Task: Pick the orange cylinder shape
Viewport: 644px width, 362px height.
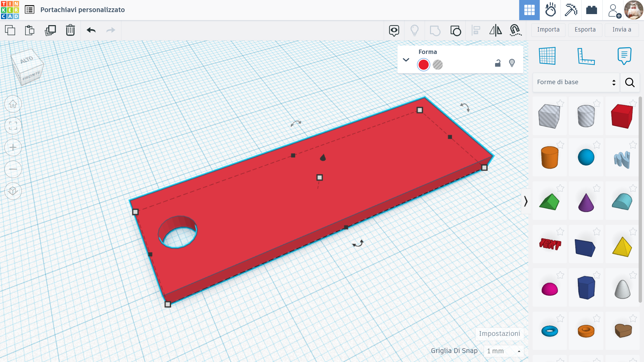Action: click(x=550, y=157)
